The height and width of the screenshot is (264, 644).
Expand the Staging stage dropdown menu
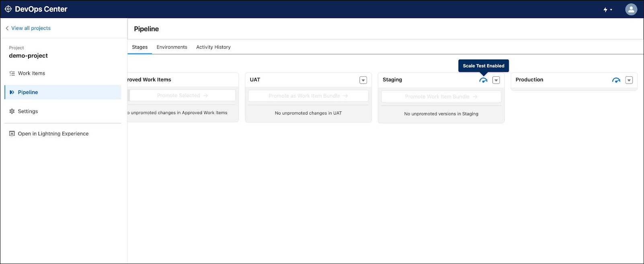496,80
